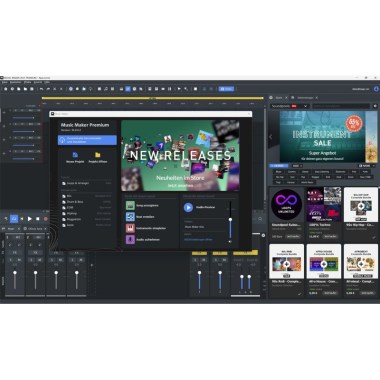The image size is (380, 380).
Task: Open the Ansicht menu
Action: 38,82
